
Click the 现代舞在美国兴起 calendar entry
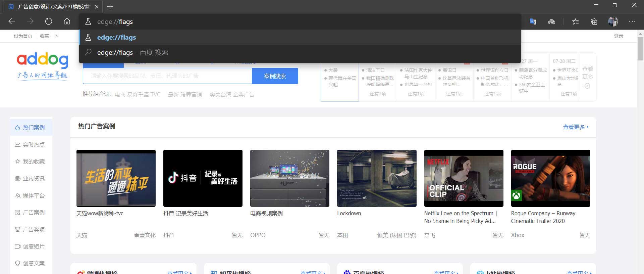(x=342, y=81)
